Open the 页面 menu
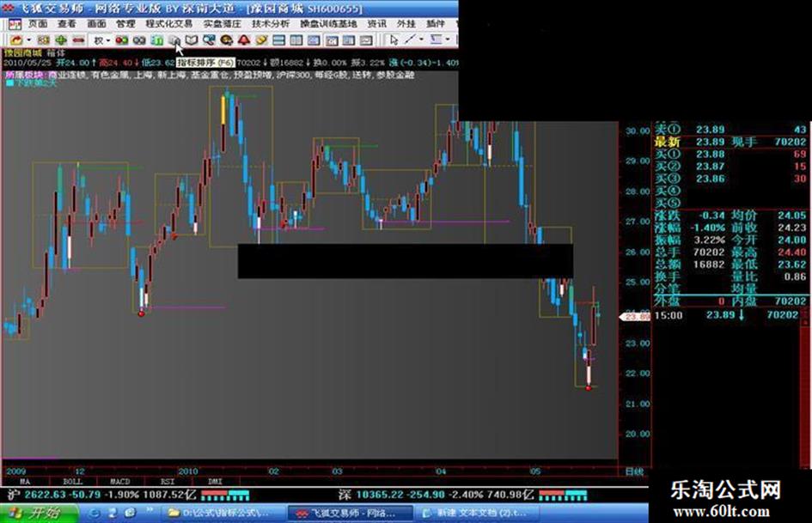 37,24
